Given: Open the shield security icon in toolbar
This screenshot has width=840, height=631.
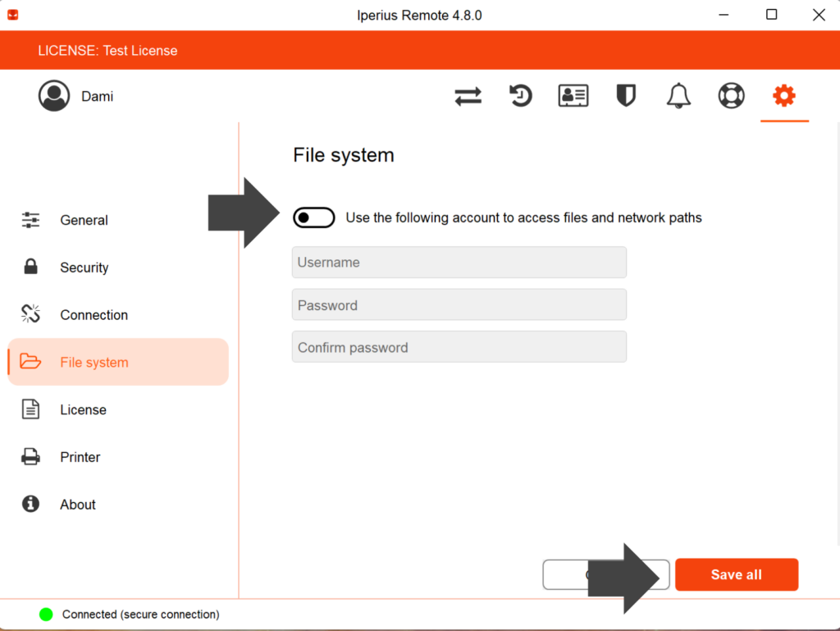Looking at the screenshot, I should pos(626,96).
